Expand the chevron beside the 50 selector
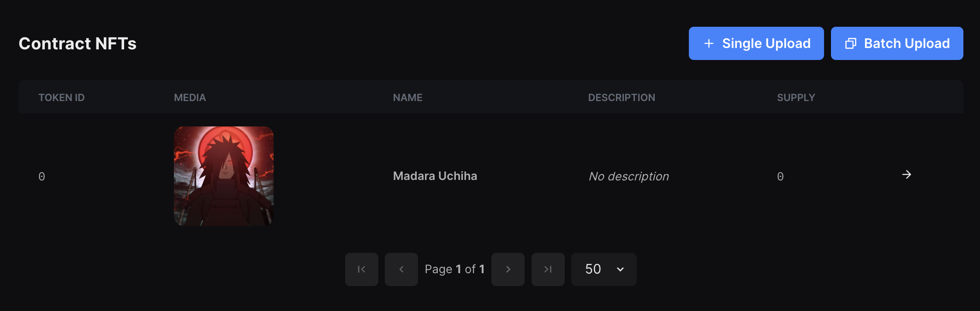The width and height of the screenshot is (980, 311). (x=620, y=269)
